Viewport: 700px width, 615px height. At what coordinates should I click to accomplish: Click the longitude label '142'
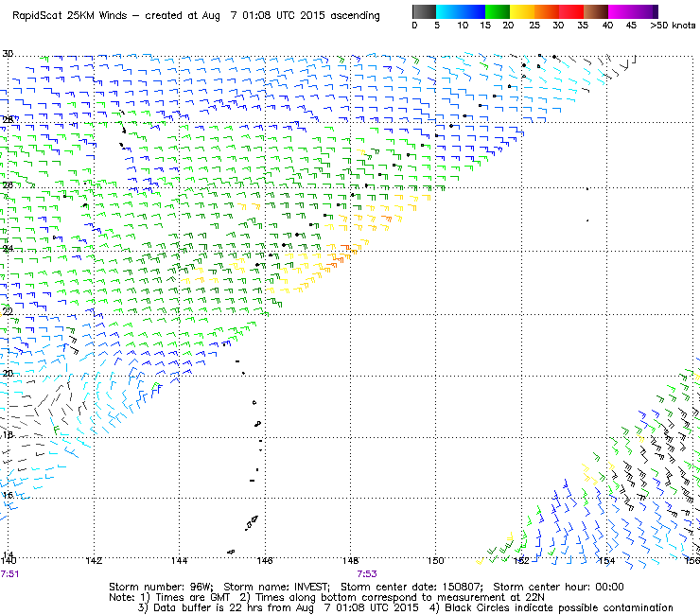pos(94,560)
